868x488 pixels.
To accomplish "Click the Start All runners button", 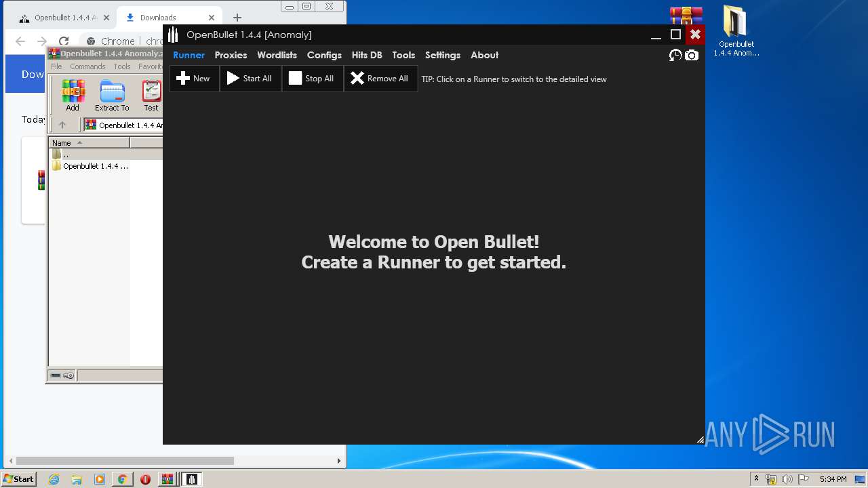I will tap(250, 79).
